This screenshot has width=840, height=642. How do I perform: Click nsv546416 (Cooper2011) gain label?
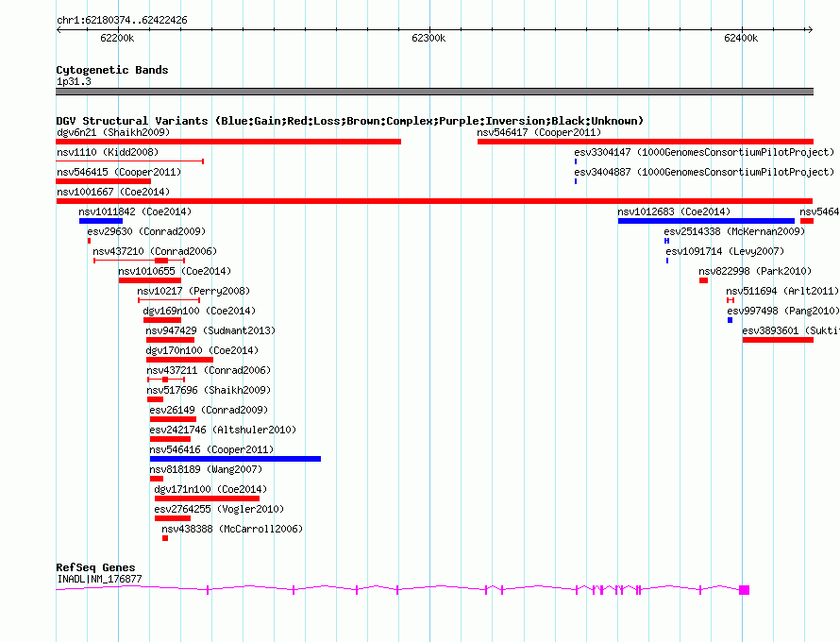point(211,449)
